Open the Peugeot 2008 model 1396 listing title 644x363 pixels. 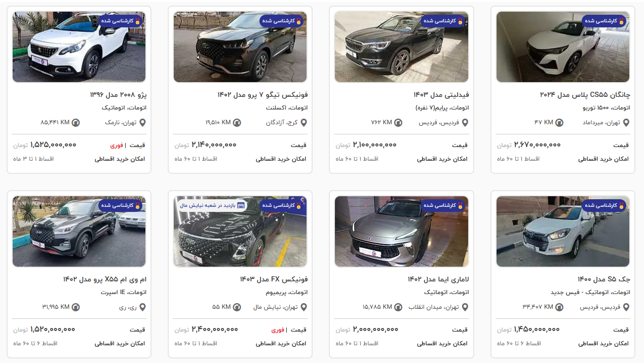pyautogui.click(x=118, y=95)
